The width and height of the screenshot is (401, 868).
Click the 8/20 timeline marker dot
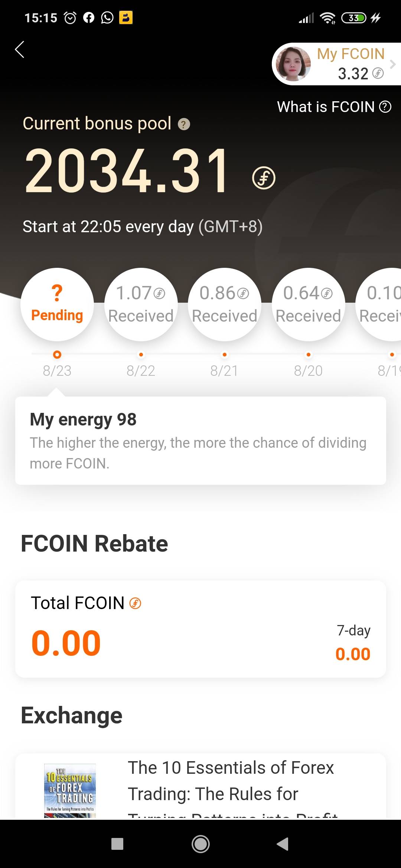(308, 355)
